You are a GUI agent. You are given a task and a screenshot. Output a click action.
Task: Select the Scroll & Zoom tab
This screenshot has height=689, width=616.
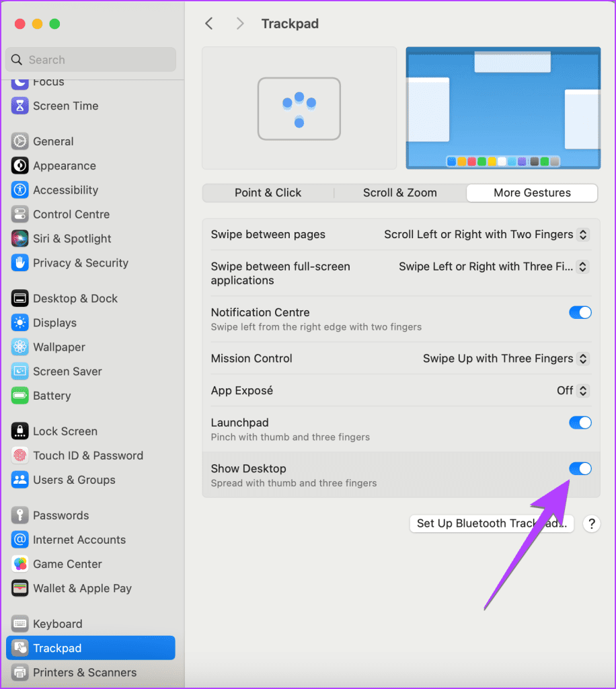400,192
